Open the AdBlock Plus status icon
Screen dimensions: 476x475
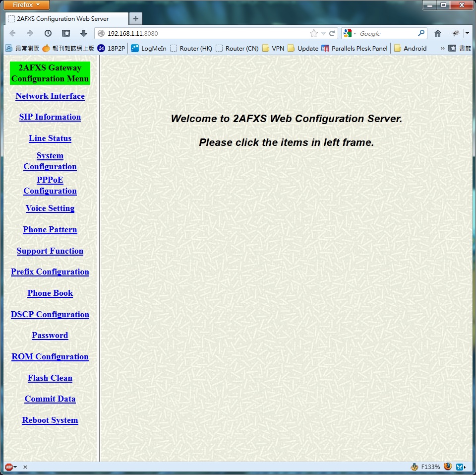click(x=9, y=467)
